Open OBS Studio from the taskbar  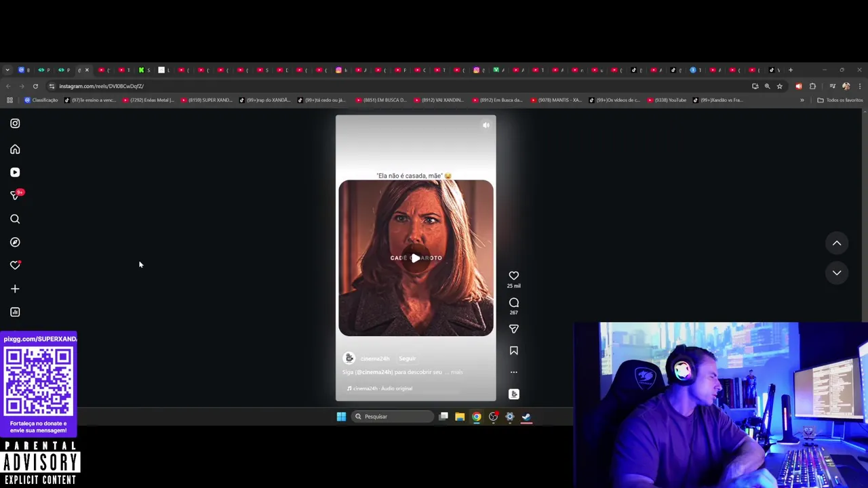click(x=493, y=417)
